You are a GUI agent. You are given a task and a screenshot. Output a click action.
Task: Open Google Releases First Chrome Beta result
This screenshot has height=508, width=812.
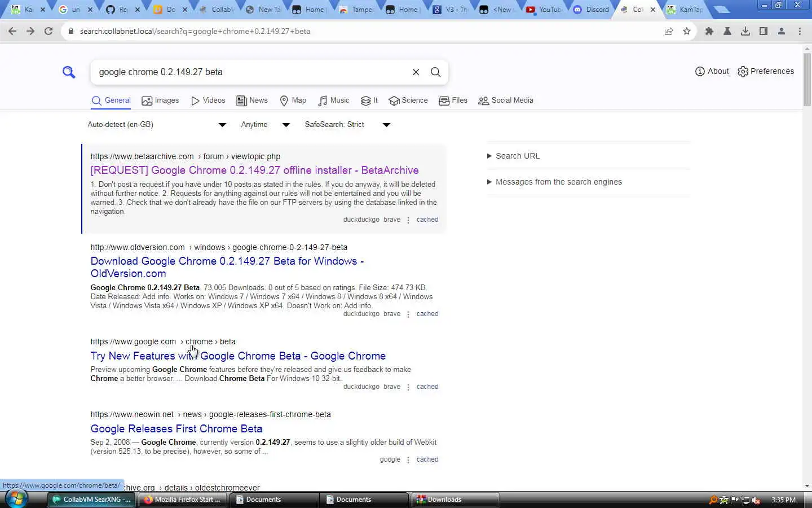176,428
